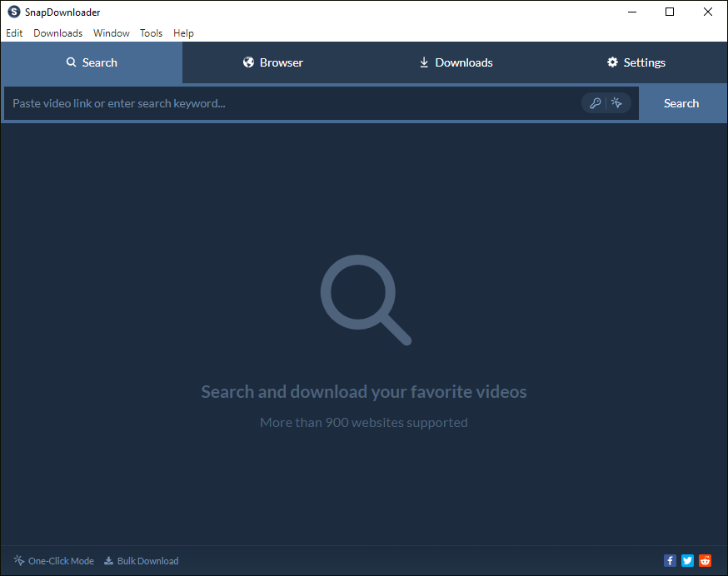Click the Search button beside input
728x576 pixels.
[681, 103]
